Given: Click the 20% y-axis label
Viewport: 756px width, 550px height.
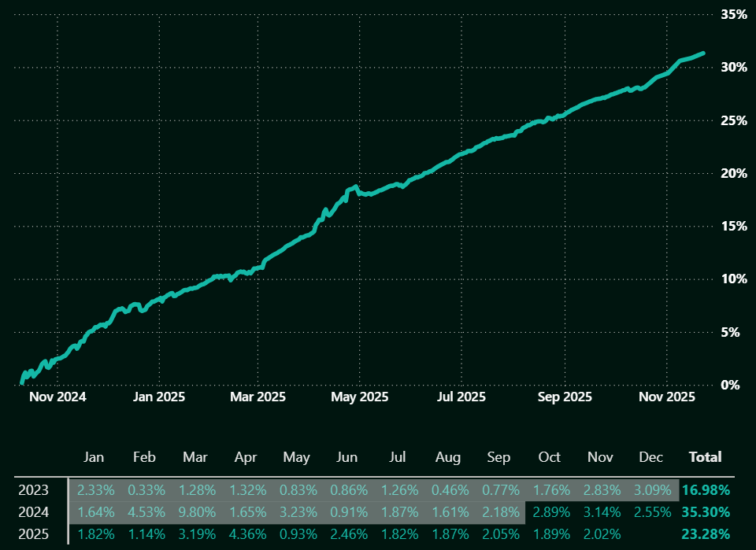Looking at the screenshot, I should click(x=734, y=173).
